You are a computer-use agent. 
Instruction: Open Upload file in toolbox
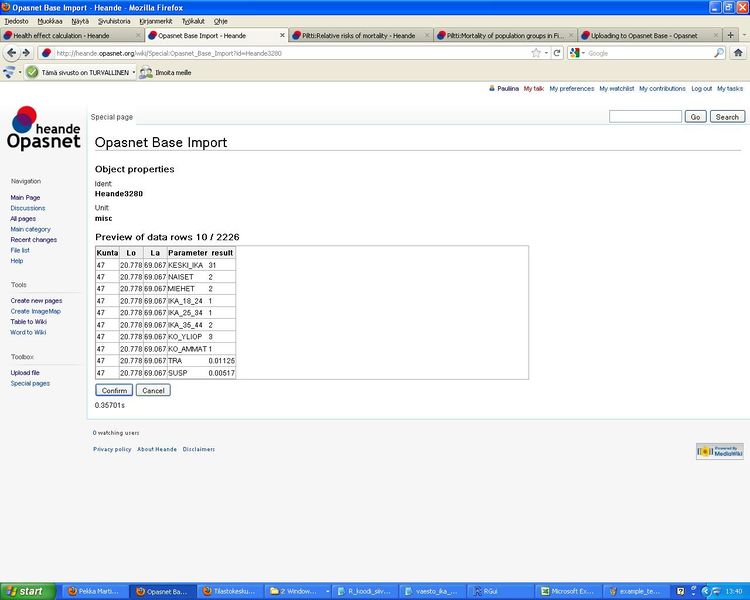coord(25,373)
